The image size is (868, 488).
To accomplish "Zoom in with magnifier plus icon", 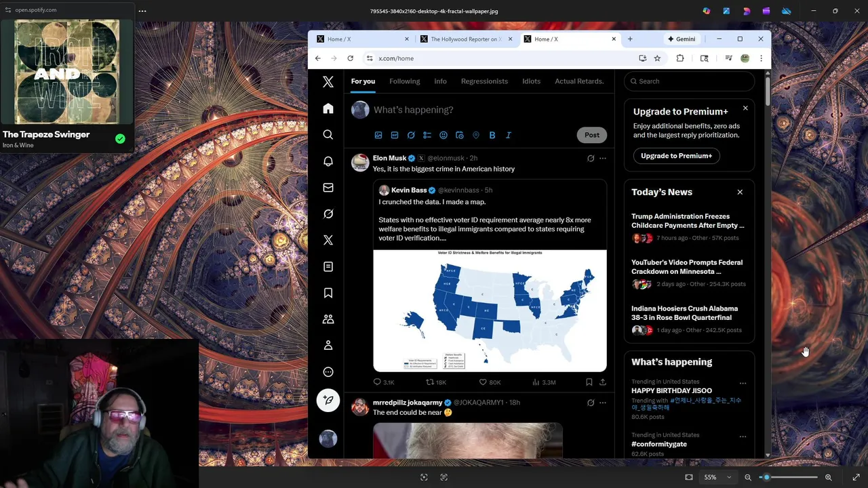I will click(828, 477).
